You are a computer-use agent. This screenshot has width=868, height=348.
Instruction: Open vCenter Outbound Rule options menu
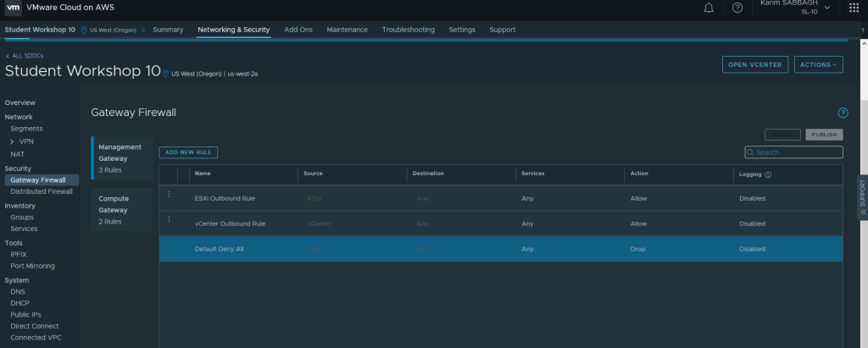pos(169,220)
